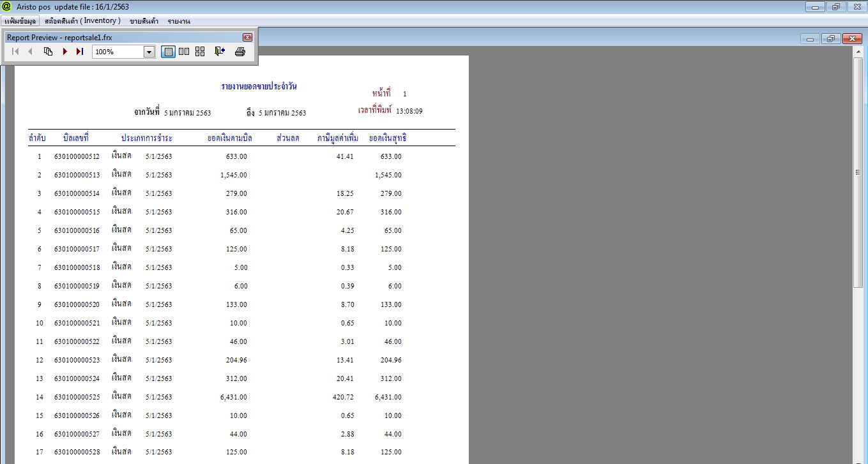Click bill number 630100000512
The image size is (868, 464).
77,156
